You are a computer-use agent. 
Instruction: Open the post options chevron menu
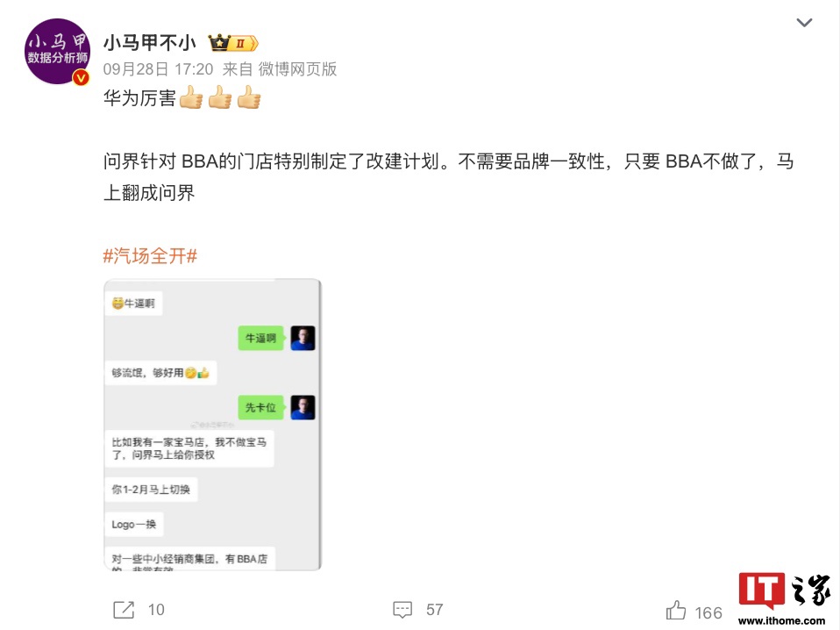pos(804,23)
